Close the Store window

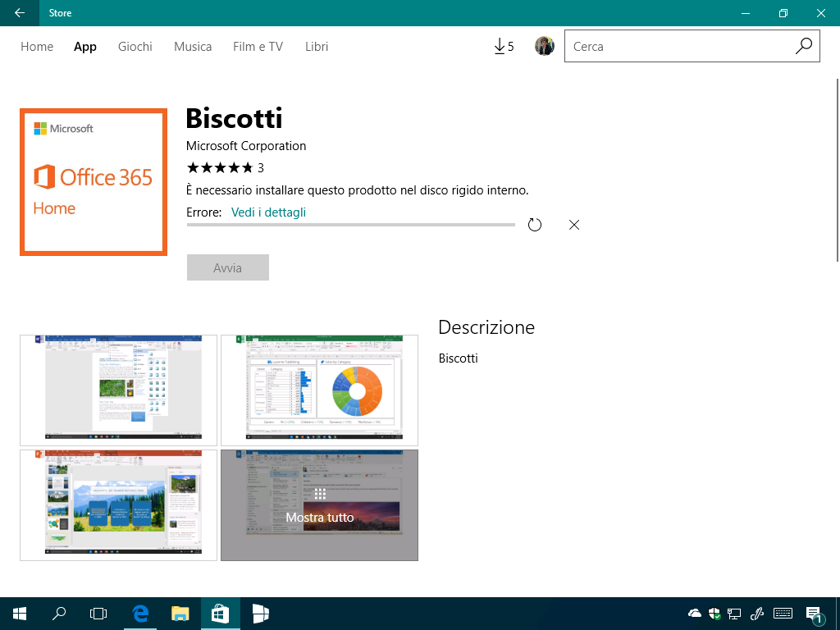(820, 13)
